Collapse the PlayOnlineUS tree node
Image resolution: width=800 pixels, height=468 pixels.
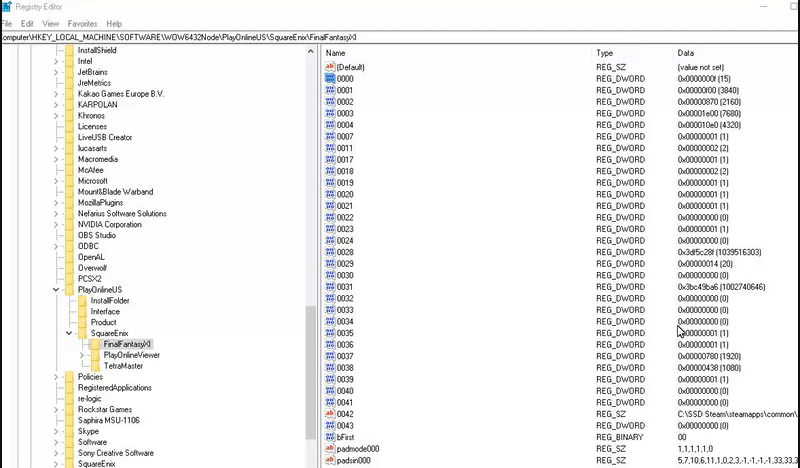point(56,290)
